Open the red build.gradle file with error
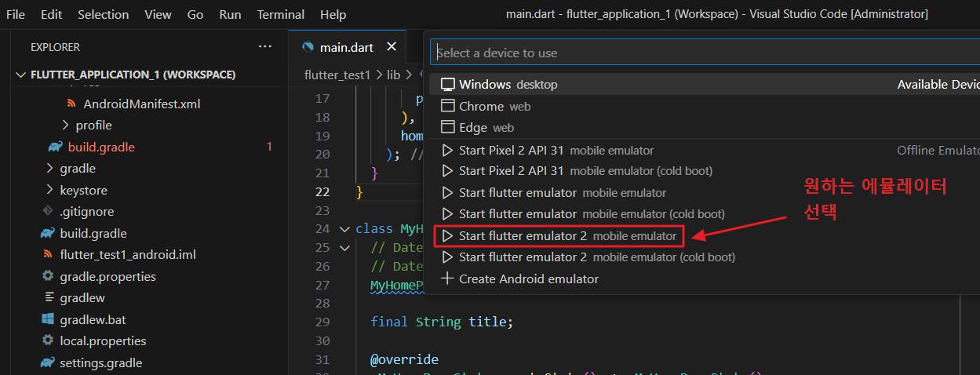The height and width of the screenshot is (375, 980). [x=102, y=147]
